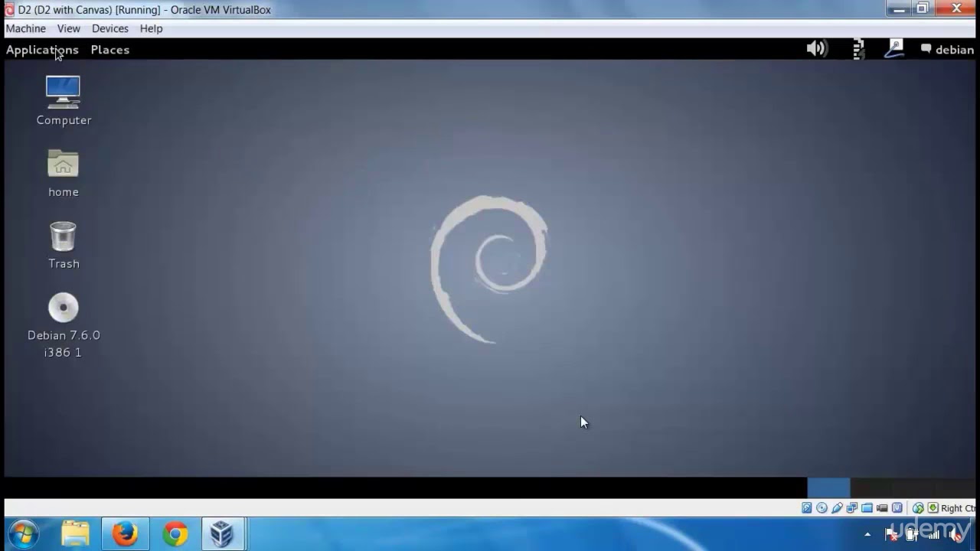Select the Trash desktop icon
980x551 pixels.
pyautogui.click(x=64, y=245)
